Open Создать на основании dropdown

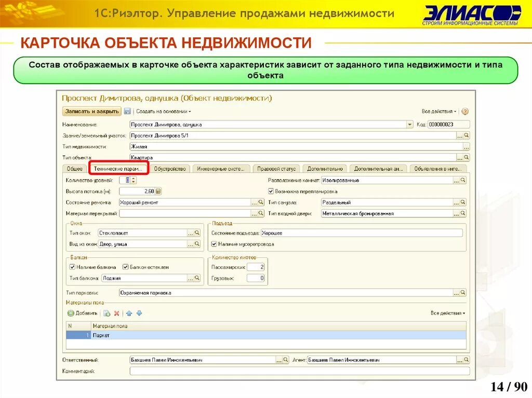164,111
